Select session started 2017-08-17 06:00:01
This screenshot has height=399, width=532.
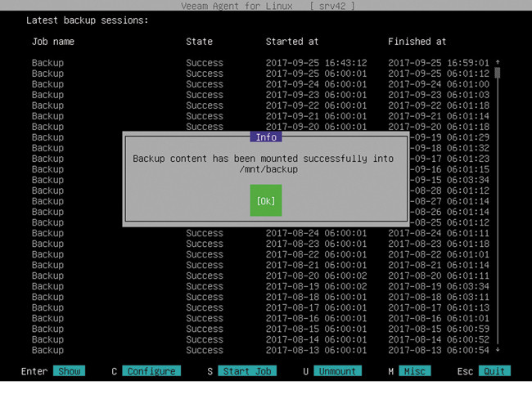pos(260,307)
